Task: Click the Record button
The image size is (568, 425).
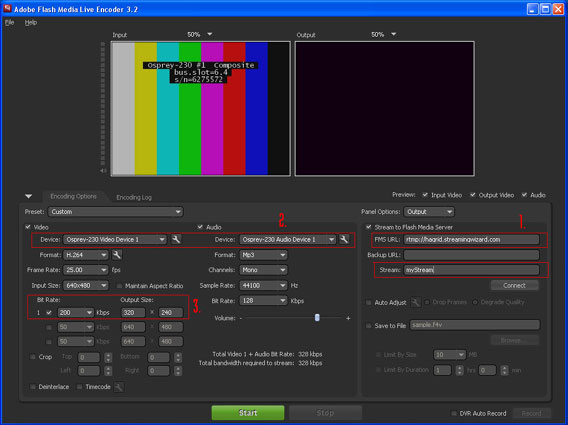Action: 531,413
